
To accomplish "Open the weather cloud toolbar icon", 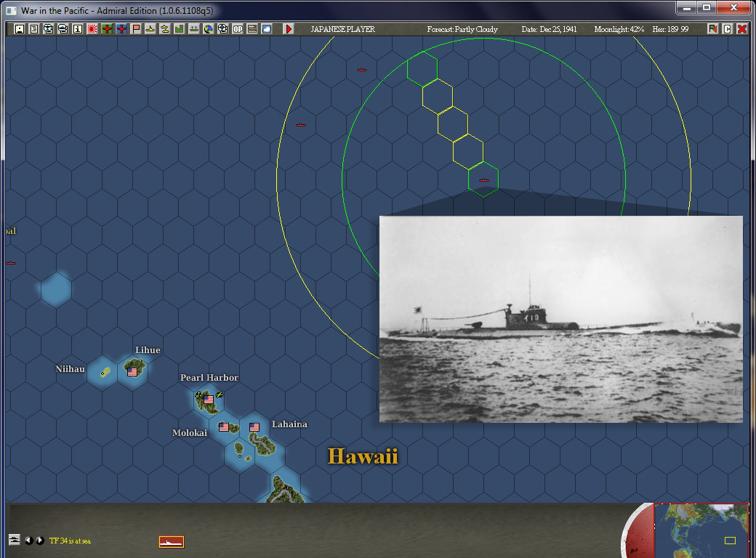I will [267, 29].
